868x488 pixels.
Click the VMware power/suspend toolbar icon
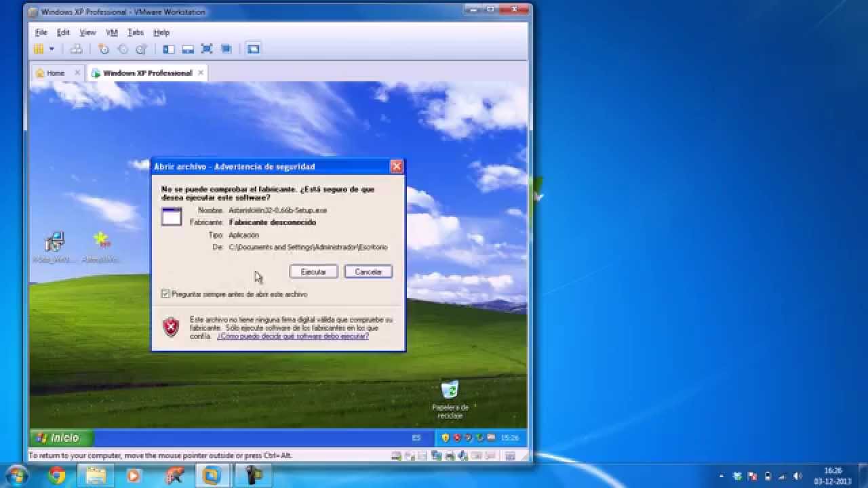[x=39, y=49]
